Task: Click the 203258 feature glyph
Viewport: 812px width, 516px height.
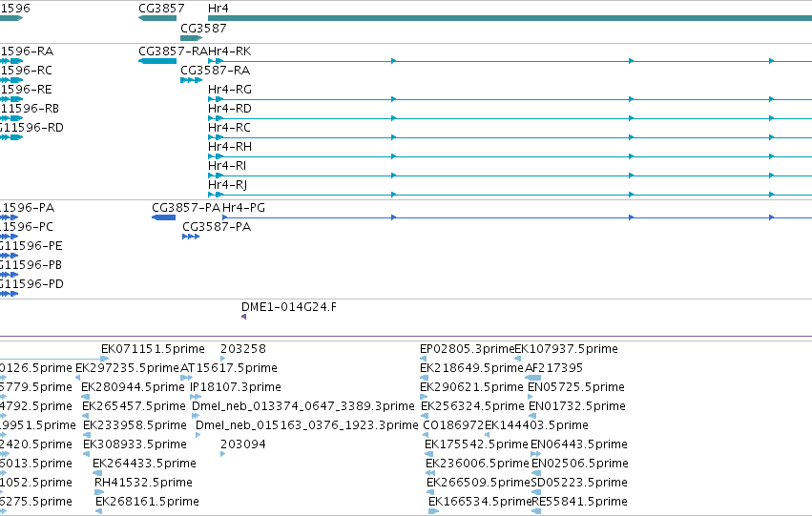Action: coord(222,359)
